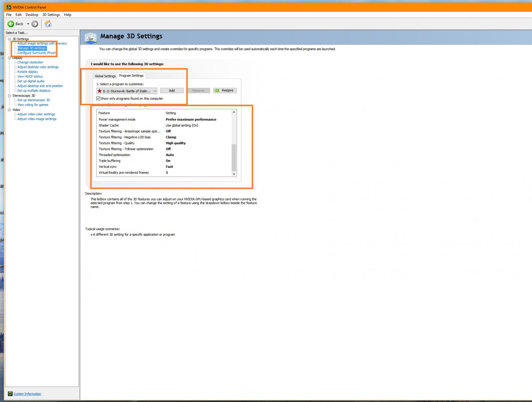This screenshot has width=532, height=402.
Task: Collapse the 3D Settings tree node
Action: pyautogui.click(x=9, y=39)
